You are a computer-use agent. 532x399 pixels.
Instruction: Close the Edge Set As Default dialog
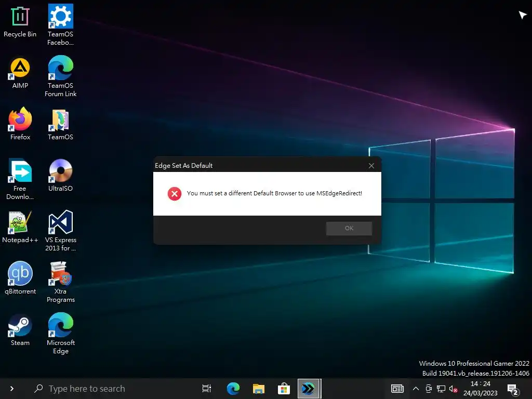[371, 166]
